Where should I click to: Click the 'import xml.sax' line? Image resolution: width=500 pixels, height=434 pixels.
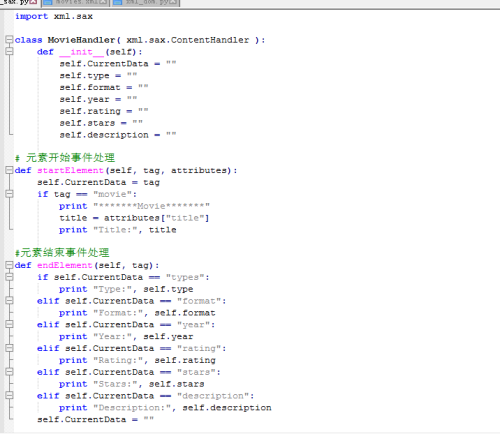(x=54, y=16)
